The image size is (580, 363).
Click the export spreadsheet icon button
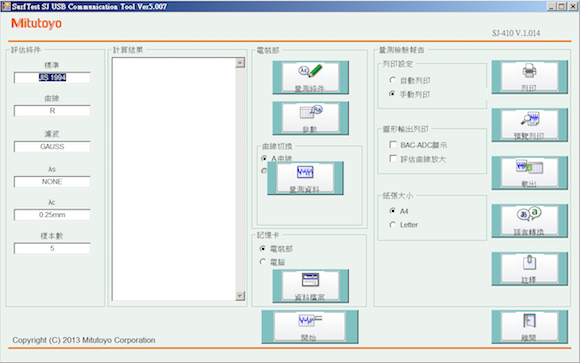(x=529, y=173)
